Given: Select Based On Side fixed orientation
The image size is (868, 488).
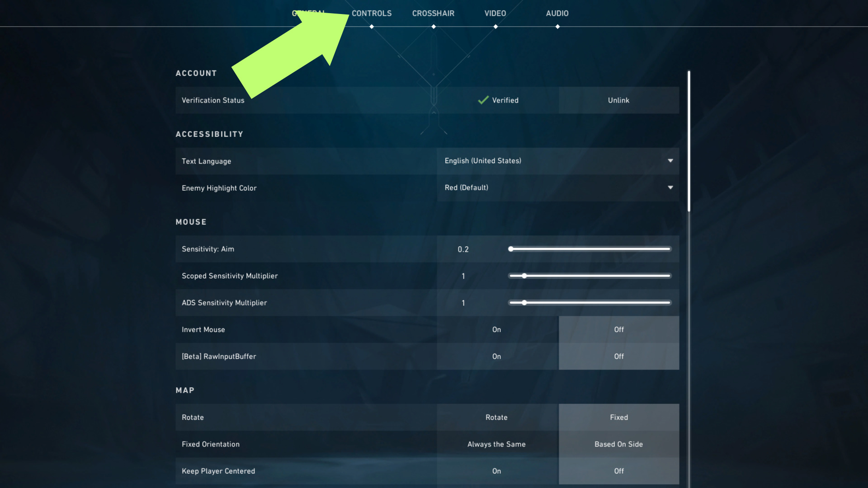Looking at the screenshot, I should 618,444.
